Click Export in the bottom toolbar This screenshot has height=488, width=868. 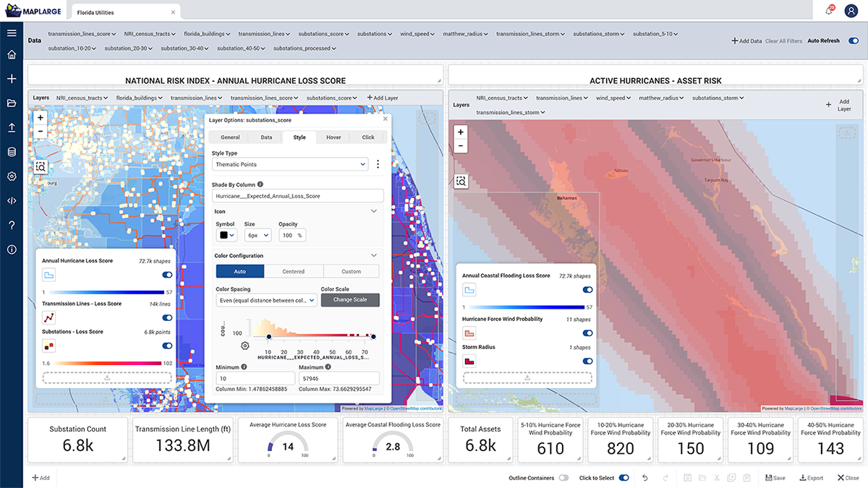click(x=811, y=477)
